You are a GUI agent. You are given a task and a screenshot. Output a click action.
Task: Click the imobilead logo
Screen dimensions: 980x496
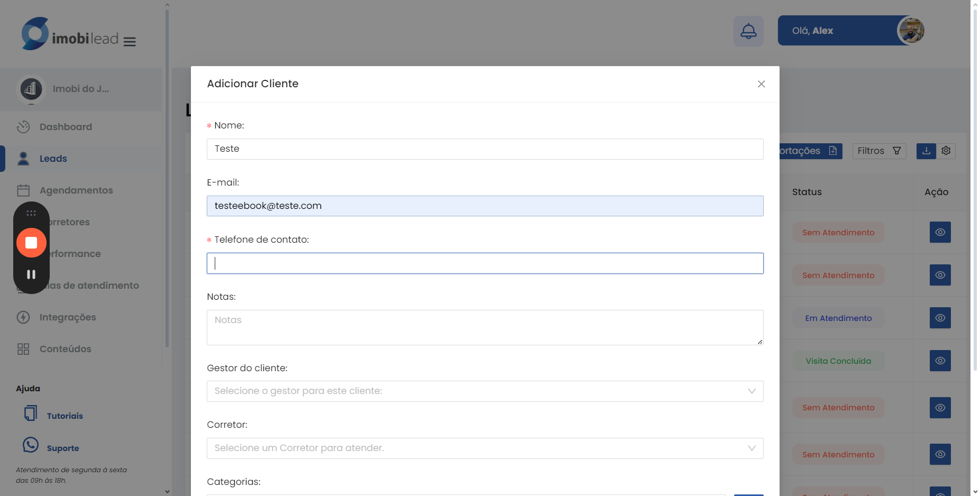coord(70,34)
